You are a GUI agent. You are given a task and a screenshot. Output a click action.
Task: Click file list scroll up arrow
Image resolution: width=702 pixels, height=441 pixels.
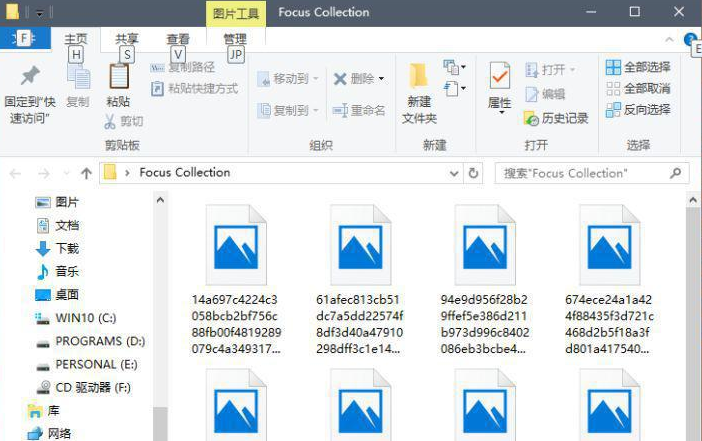click(x=693, y=200)
